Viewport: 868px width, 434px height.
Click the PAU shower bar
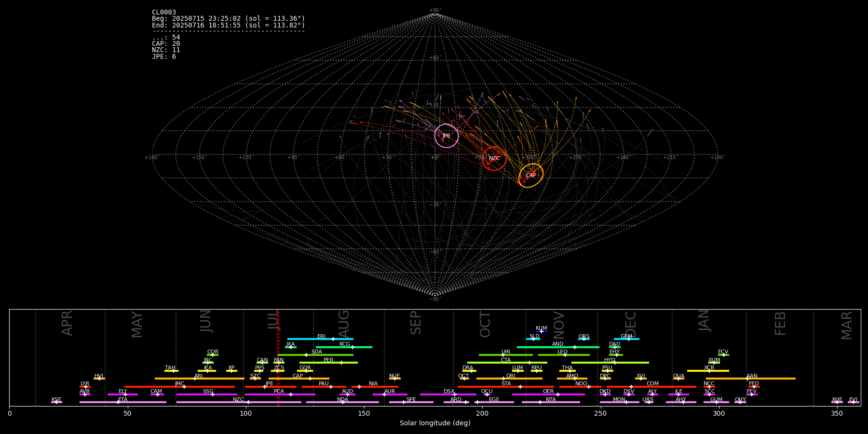pyautogui.click(x=324, y=386)
